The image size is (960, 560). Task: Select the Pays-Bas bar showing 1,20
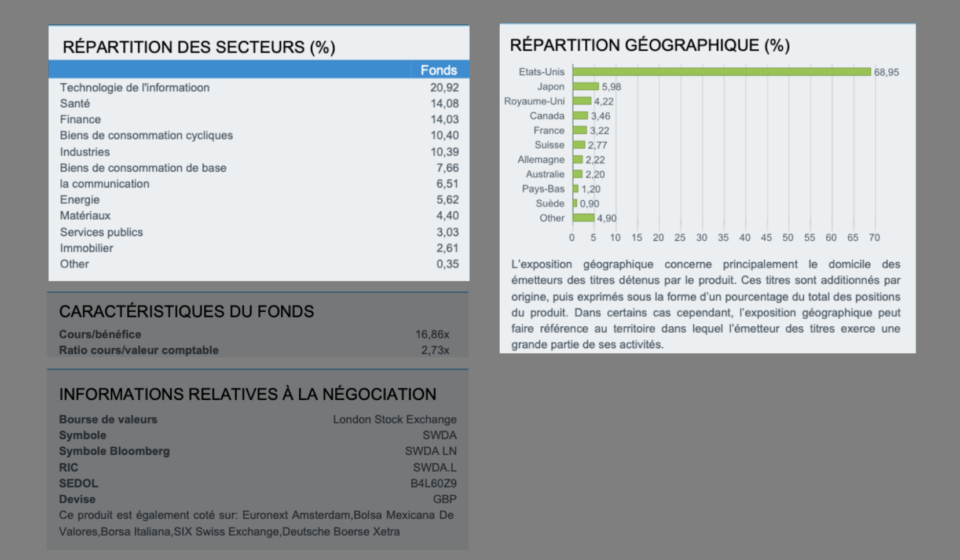(574, 189)
